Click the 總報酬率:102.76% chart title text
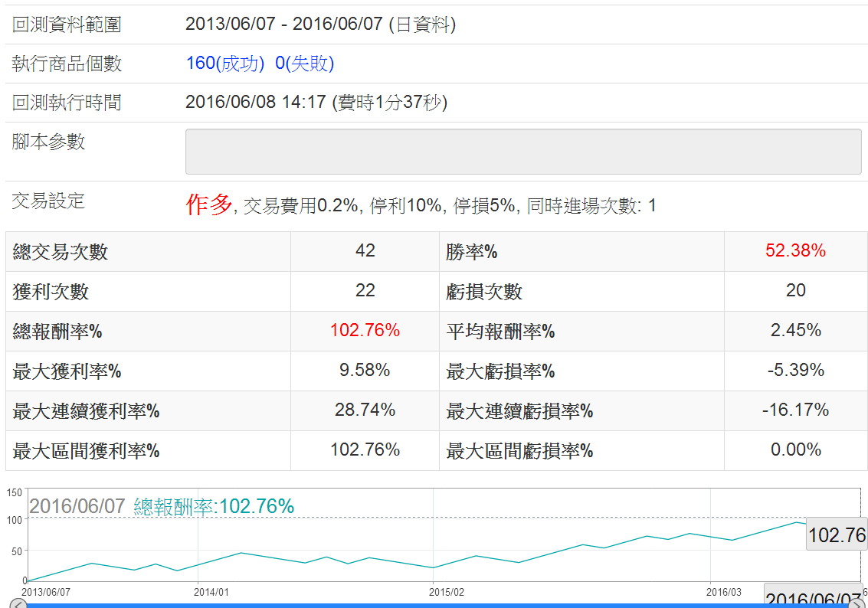Viewport: 868px width, 608px height. (x=214, y=506)
